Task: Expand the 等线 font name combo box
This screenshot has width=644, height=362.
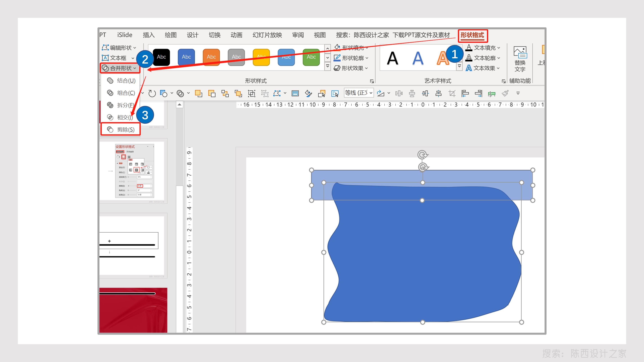Action: click(x=371, y=93)
